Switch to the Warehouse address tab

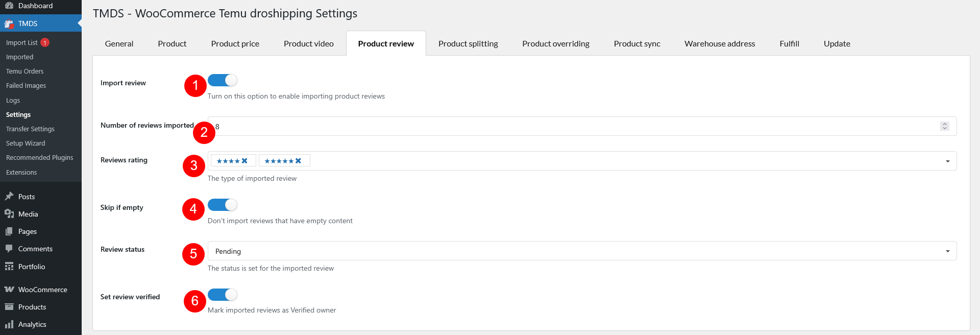pyautogui.click(x=720, y=44)
